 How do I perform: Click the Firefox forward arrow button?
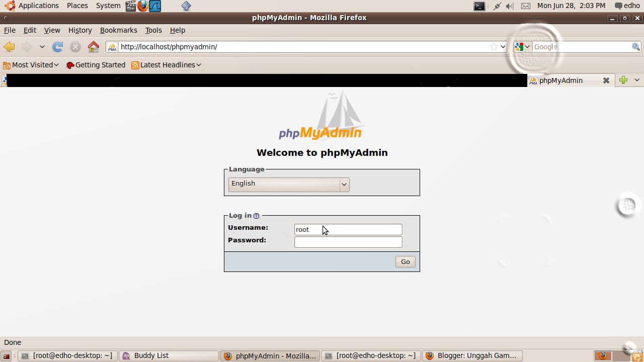tap(27, 47)
